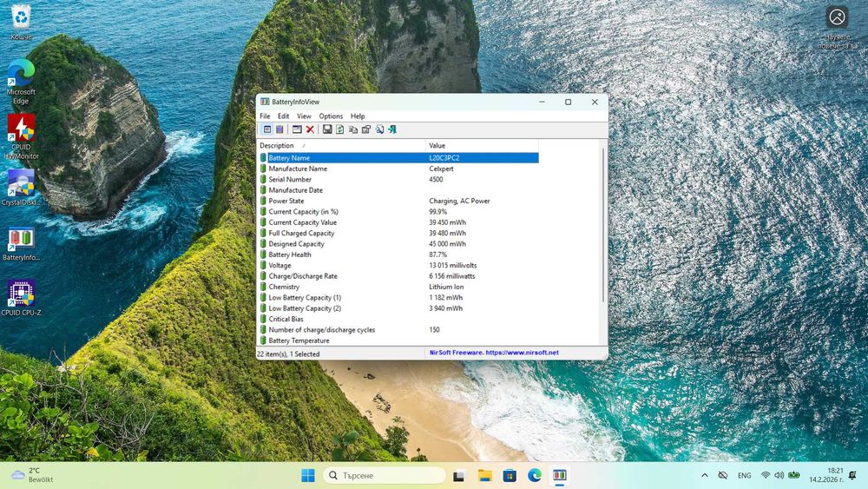Select the Voltage row

[x=398, y=265]
